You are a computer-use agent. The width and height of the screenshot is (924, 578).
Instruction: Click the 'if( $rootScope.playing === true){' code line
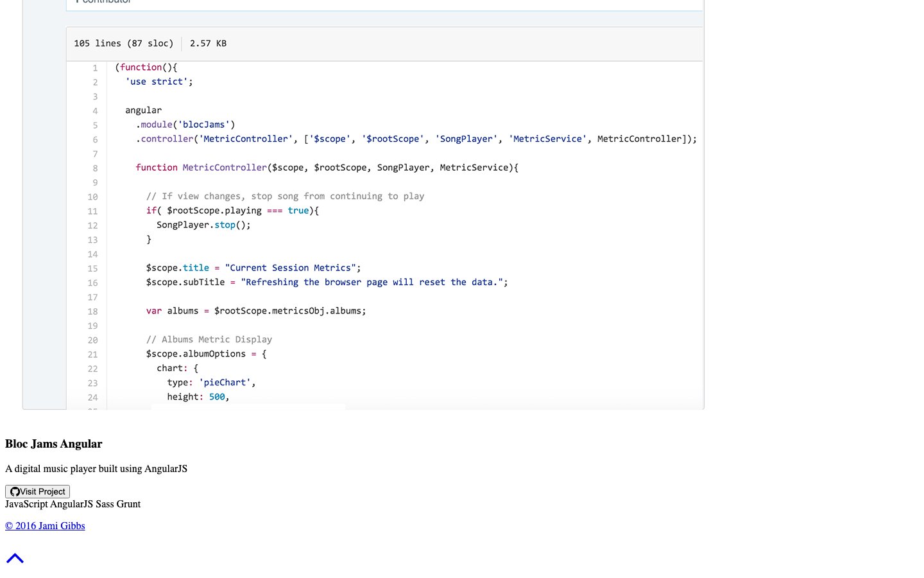pos(232,211)
